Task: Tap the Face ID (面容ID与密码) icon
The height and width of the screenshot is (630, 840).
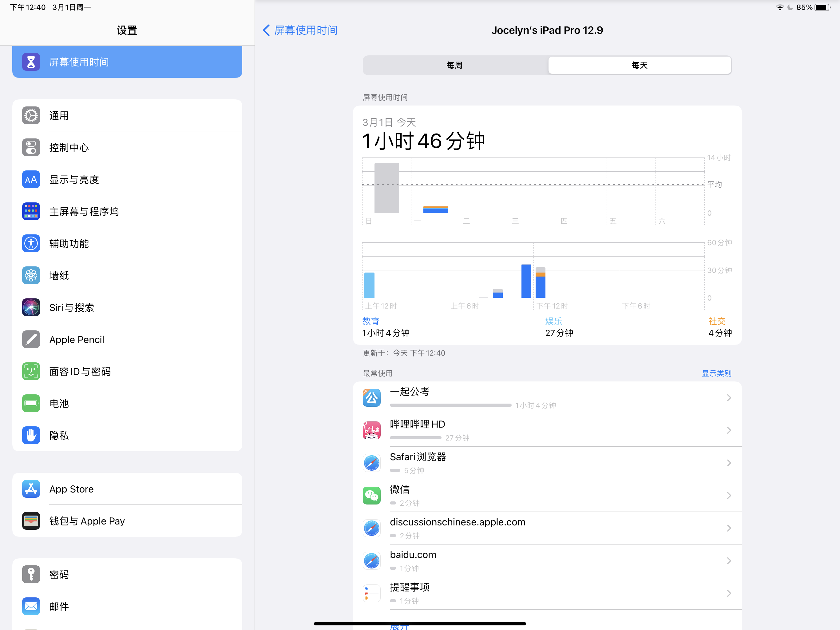Action: 31,371
